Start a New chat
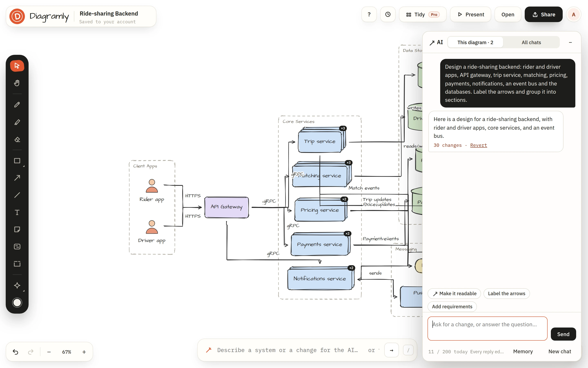The width and height of the screenshot is (588, 368). tap(560, 351)
